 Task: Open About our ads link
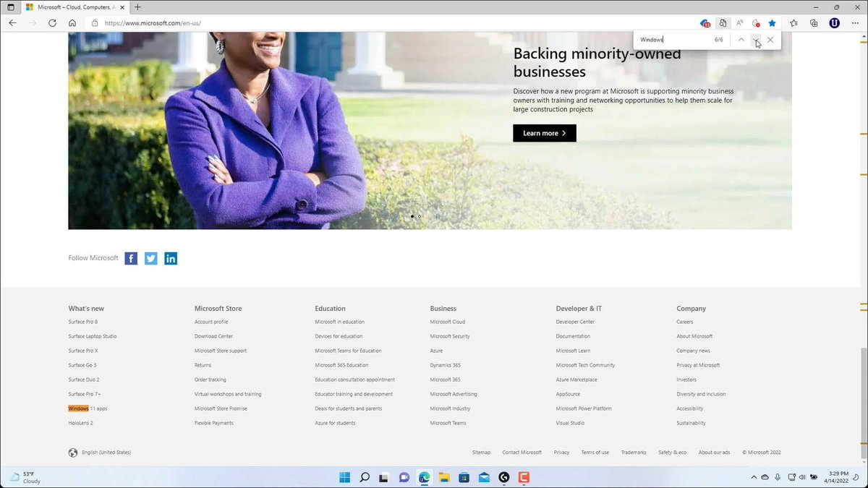(714, 453)
